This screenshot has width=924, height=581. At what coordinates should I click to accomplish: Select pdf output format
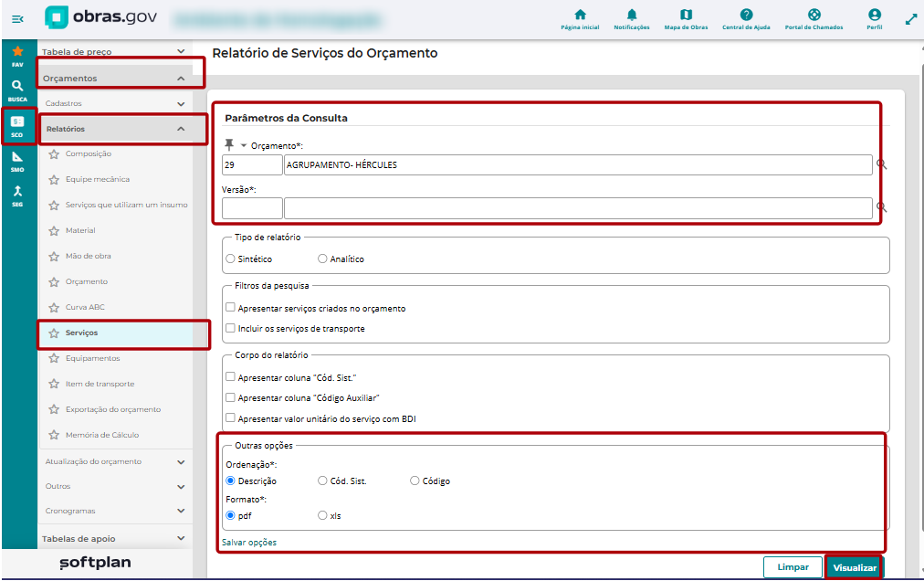pyautogui.click(x=230, y=515)
